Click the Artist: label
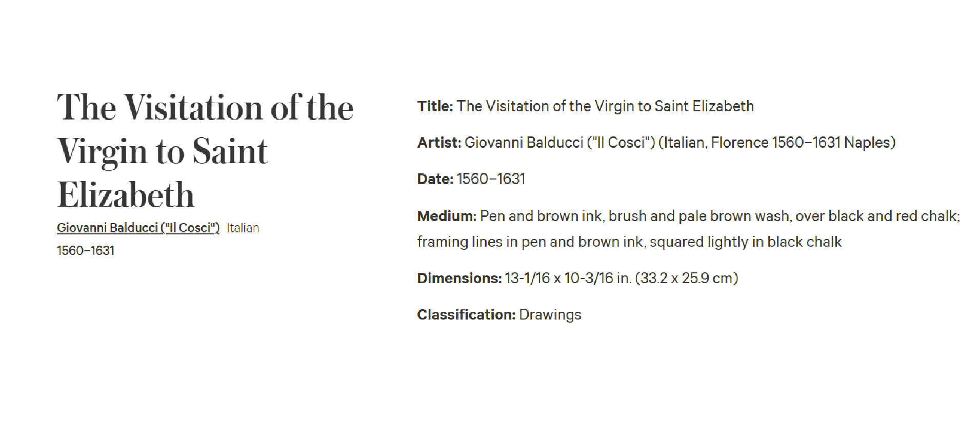980x438 pixels. 439,143
